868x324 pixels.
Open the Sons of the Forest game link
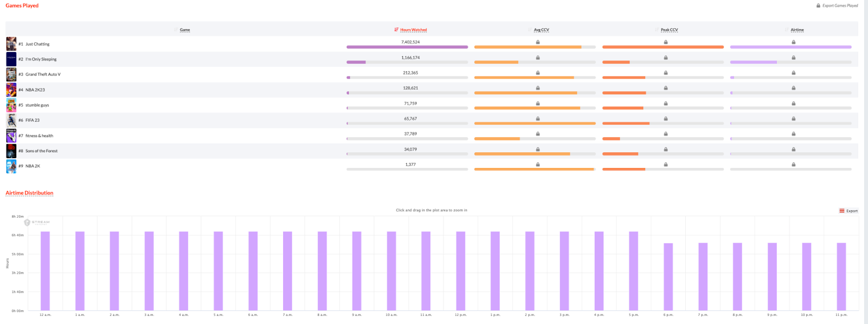(x=41, y=151)
